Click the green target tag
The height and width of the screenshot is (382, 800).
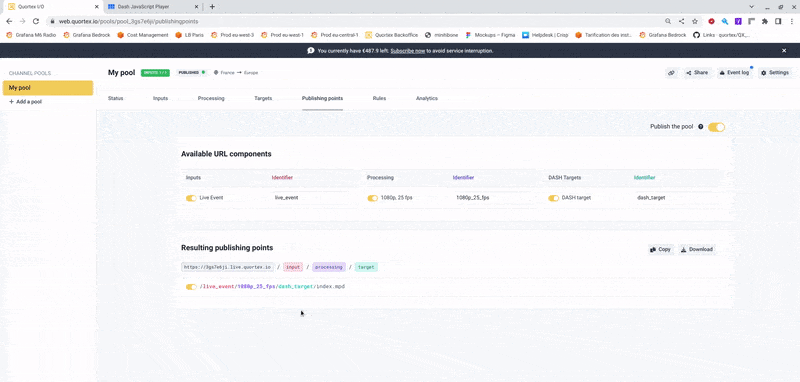tap(366, 267)
